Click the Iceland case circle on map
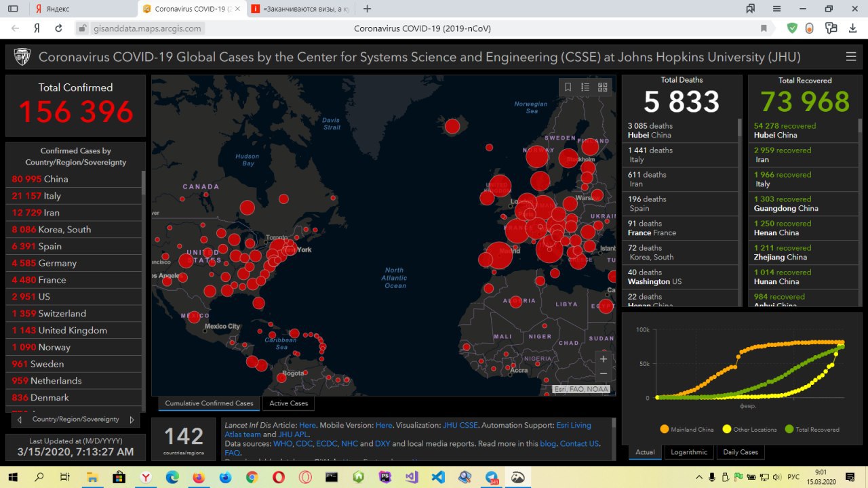This screenshot has width=868, height=488. coord(452,126)
